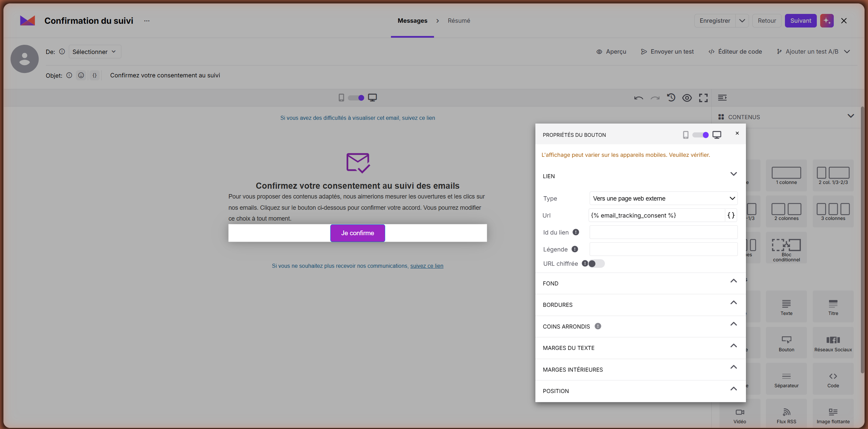Click the braces icon next to Url field
The width and height of the screenshot is (868, 429).
pyautogui.click(x=731, y=215)
